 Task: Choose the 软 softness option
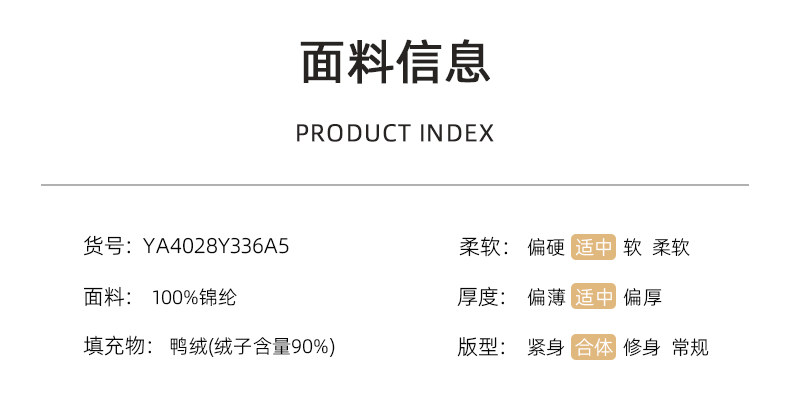pos(632,247)
